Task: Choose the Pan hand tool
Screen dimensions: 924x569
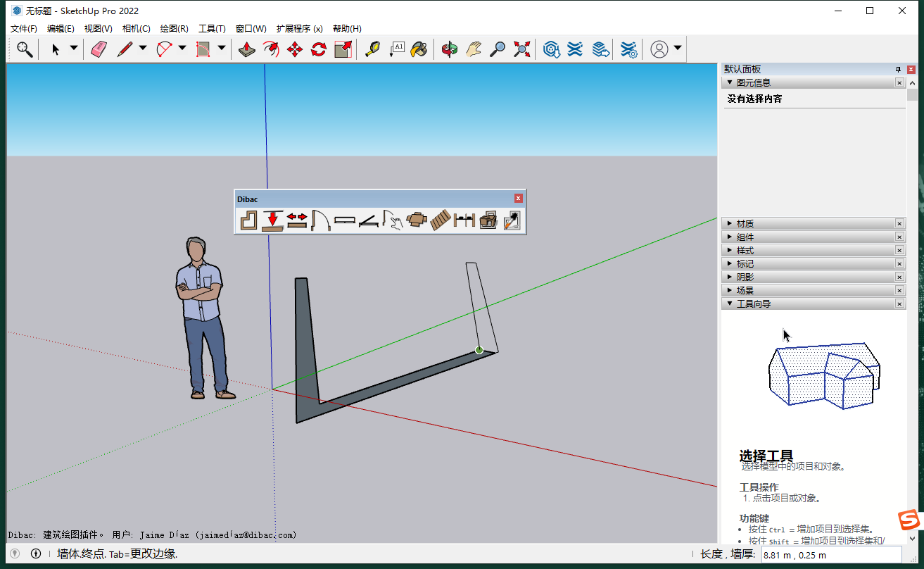Action: click(474, 49)
